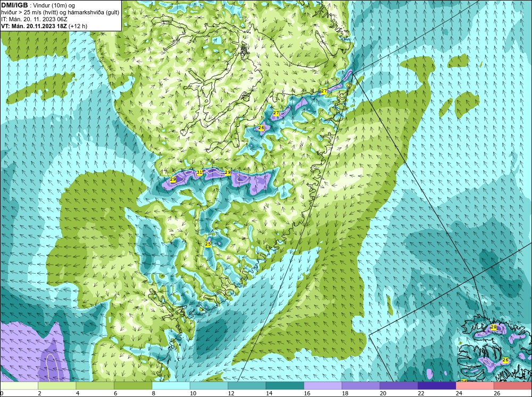Screen dimensions: 532x397
Task: Click gust label 29 just left of 31
Action: click(173, 179)
